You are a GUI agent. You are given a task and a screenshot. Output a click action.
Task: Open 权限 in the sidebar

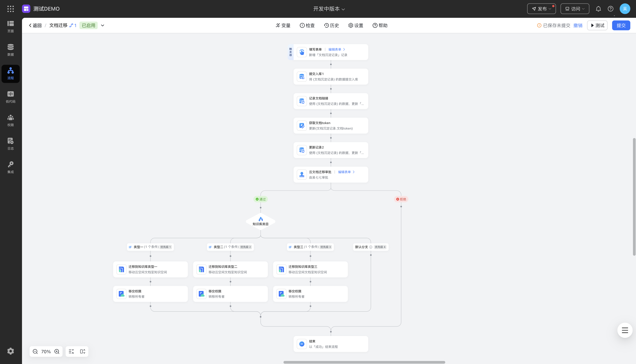coord(10,120)
